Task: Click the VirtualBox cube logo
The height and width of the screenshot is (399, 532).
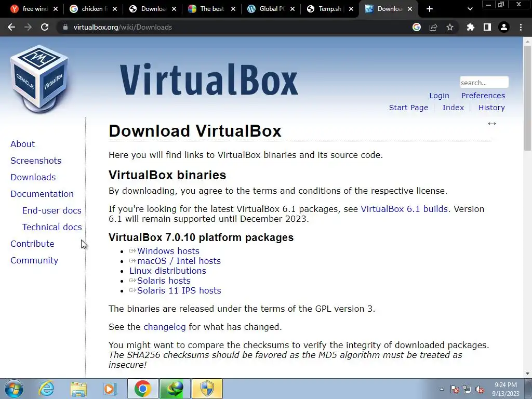Action: 39,79
